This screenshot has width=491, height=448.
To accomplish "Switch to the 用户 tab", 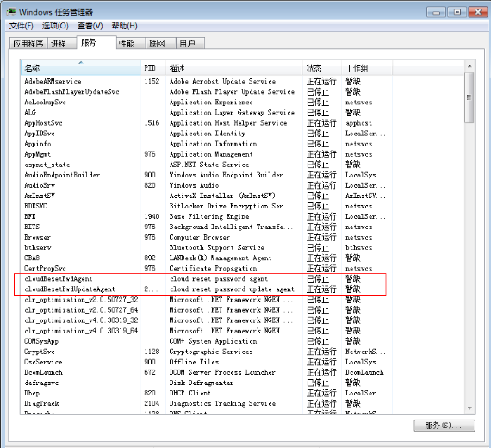I will click(190, 43).
